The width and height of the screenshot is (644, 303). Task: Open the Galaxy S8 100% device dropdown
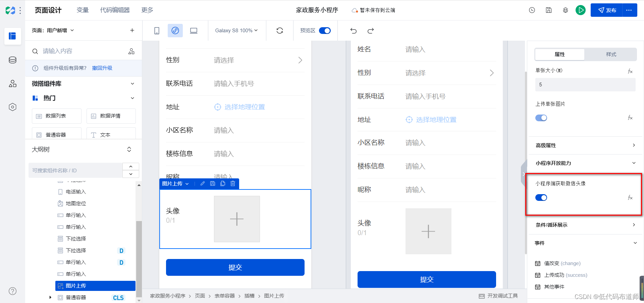(x=236, y=31)
